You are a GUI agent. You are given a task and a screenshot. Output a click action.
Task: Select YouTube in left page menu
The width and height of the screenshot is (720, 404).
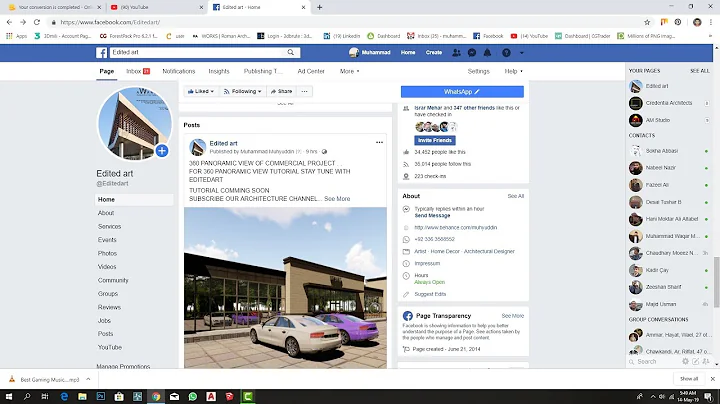110,348
